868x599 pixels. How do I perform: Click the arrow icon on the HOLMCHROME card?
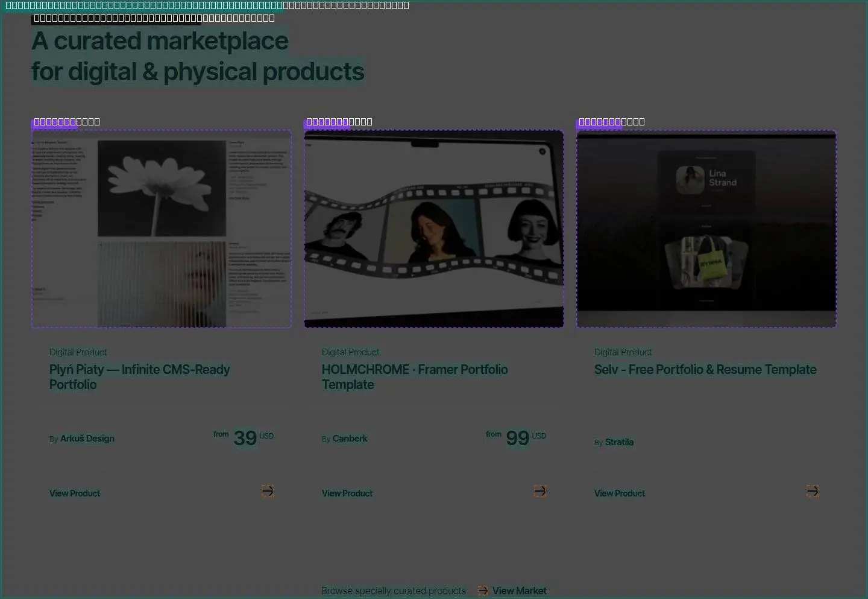[540, 491]
